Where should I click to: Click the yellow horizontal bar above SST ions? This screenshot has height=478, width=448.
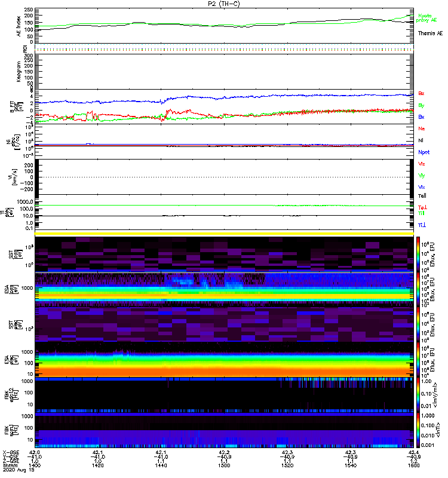tap(224, 234)
